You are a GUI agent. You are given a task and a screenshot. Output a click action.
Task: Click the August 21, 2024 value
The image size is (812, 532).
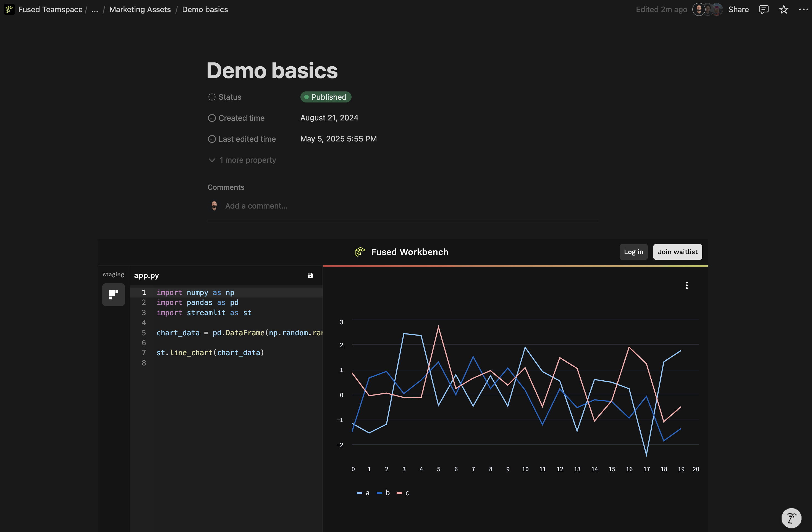(x=329, y=118)
